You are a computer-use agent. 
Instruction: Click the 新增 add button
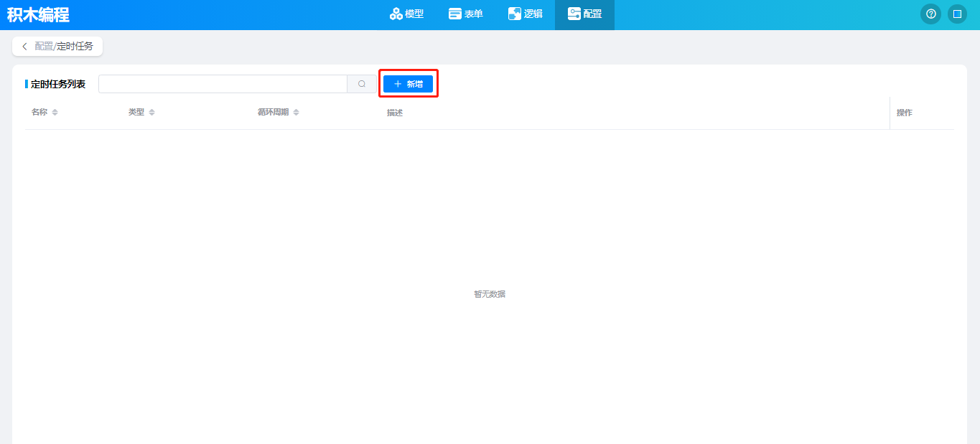[x=408, y=84]
